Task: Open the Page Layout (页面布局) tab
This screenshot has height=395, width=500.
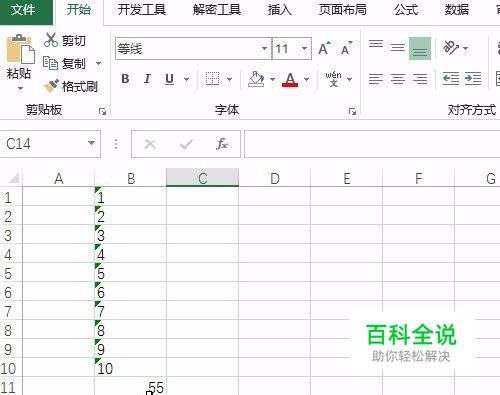Action: 342,9
